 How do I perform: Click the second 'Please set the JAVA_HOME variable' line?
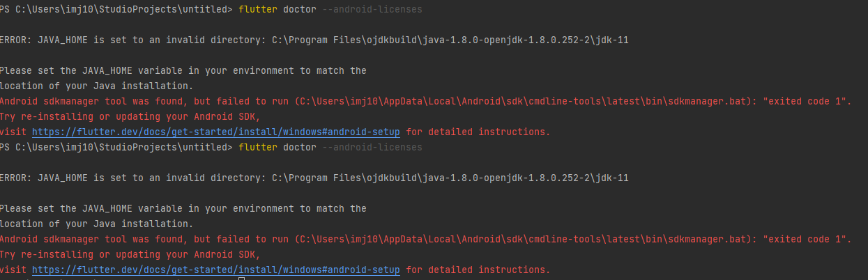click(x=183, y=208)
